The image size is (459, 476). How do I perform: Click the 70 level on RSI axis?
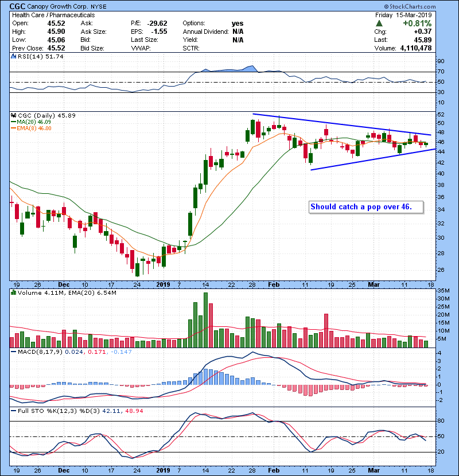click(441, 72)
